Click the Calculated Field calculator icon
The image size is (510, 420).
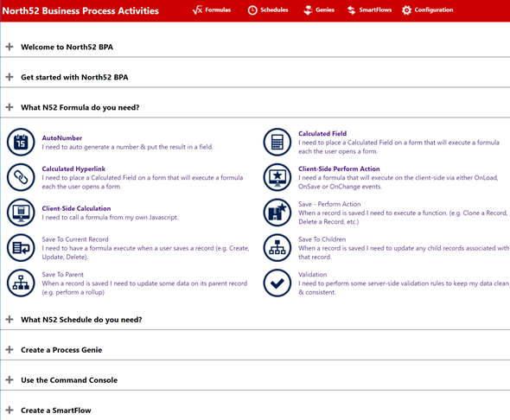point(277,142)
